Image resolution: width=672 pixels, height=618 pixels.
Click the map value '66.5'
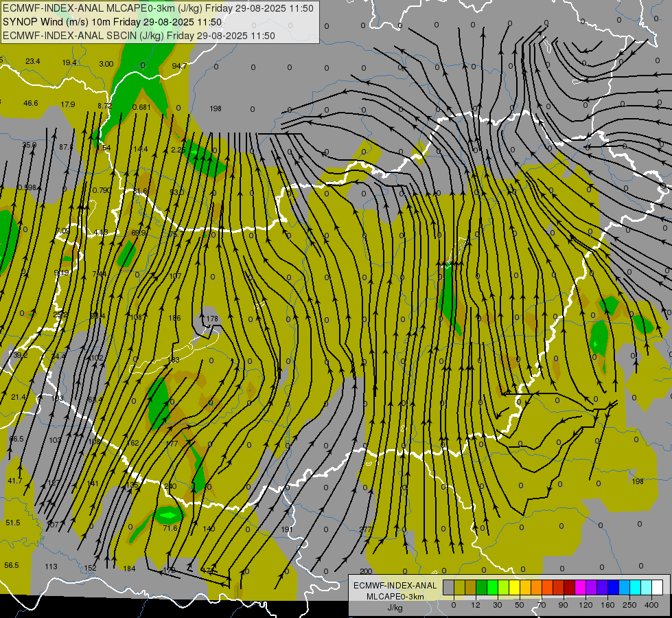point(16,439)
